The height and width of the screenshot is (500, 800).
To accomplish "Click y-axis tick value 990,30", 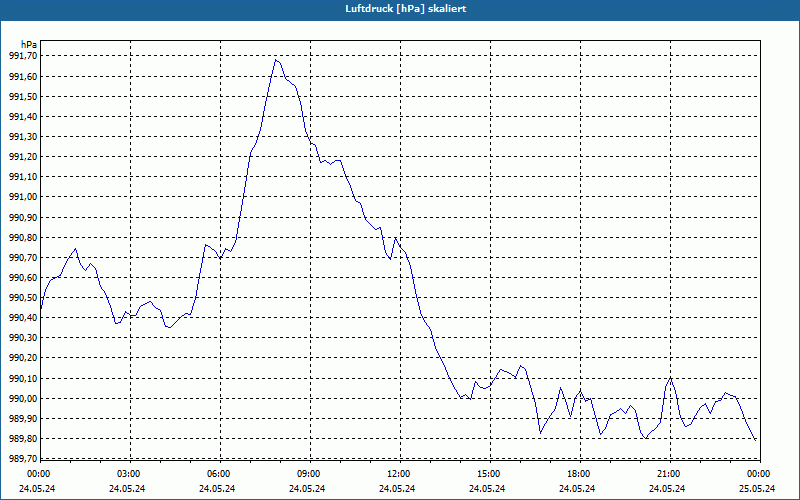I will click(23, 338).
